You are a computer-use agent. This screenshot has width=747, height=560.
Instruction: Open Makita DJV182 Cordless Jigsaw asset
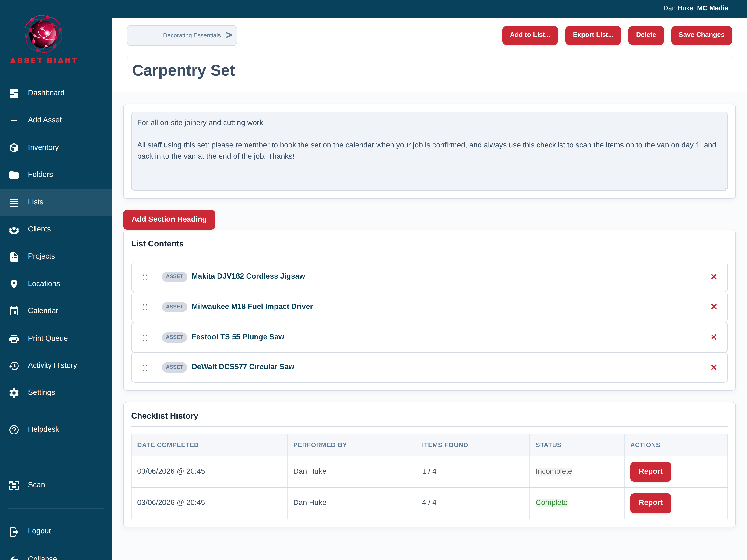click(x=248, y=276)
